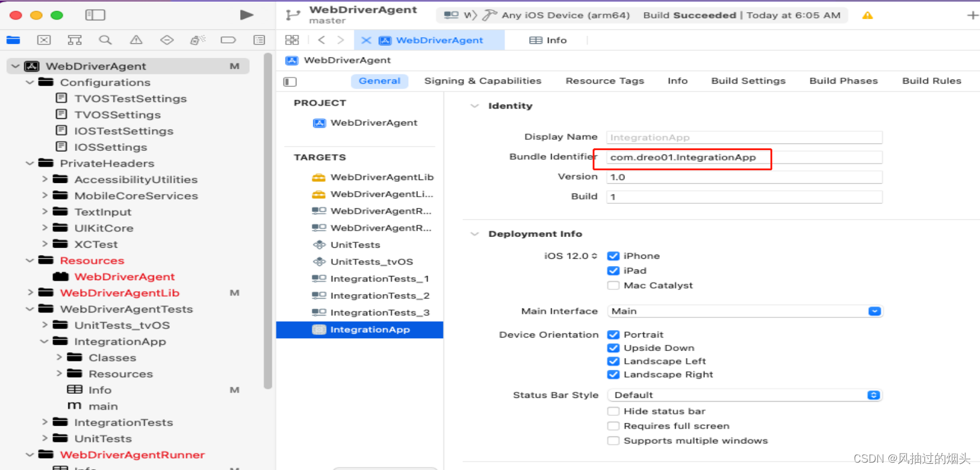Switch to Build Phases tab
This screenshot has width=980, height=470.
[843, 81]
